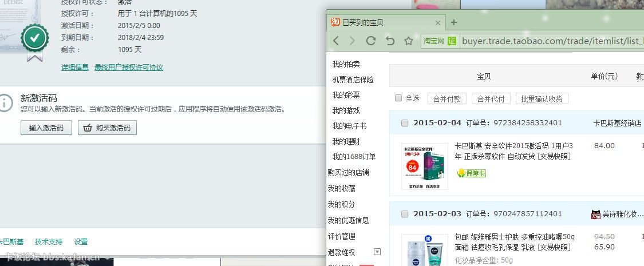644x266 pixels.
Task: Open 我的电子书 sidebar item
Action: (x=349, y=126)
